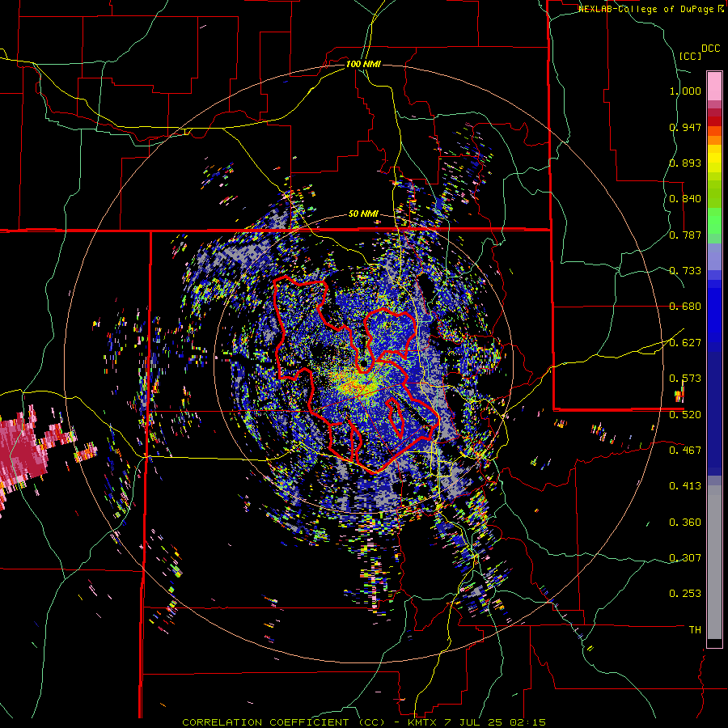
Task: Select the 0.840 scale value
Action: tap(685, 199)
